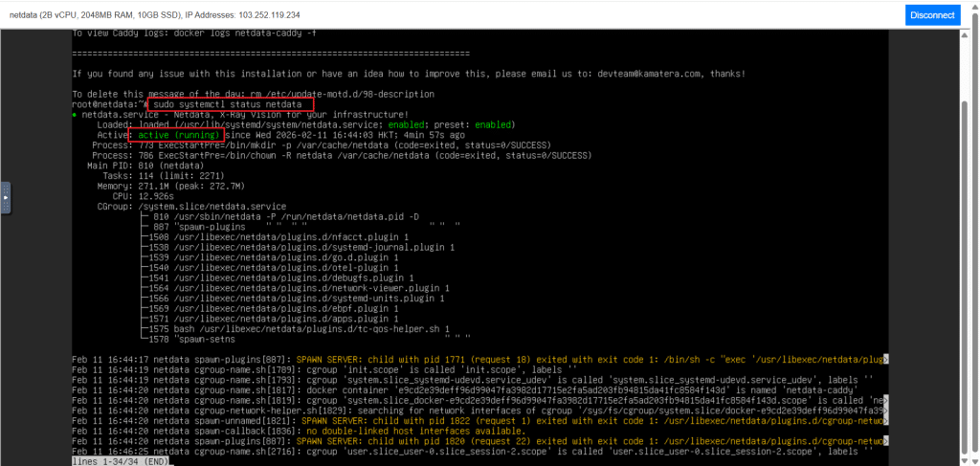Click the 'rm /etc/update-motd.d/98-description' text
The image size is (980, 466).
(342, 94)
